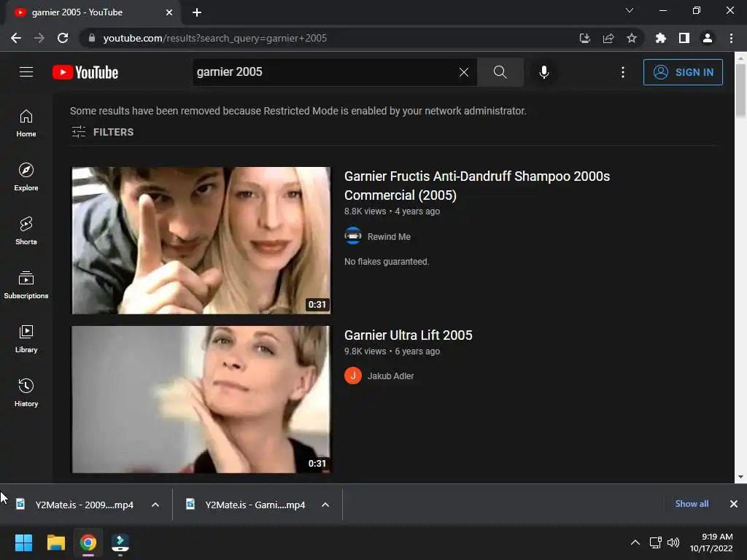Open Garnier Ultra Lift 2005 thumbnail
This screenshot has width=747, height=560.
click(201, 399)
